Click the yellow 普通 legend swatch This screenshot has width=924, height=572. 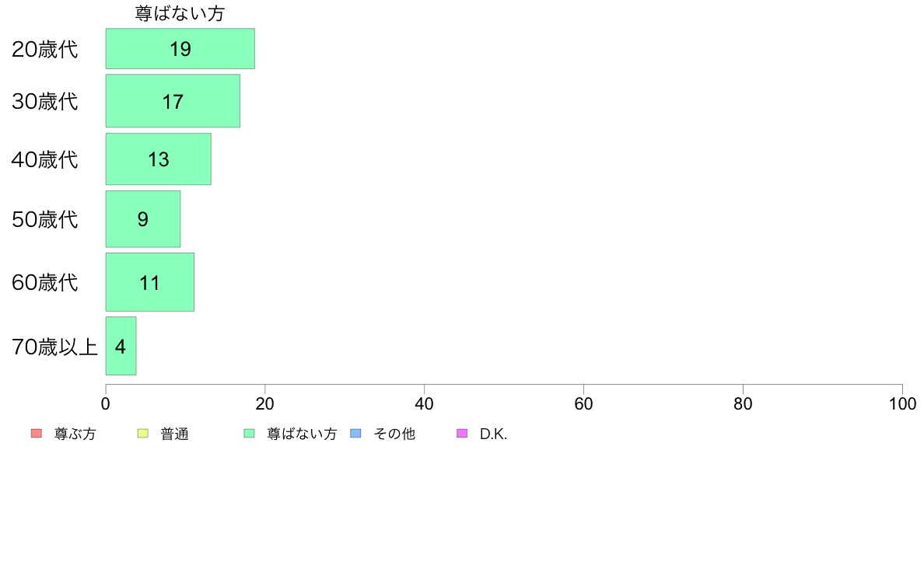(x=142, y=434)
